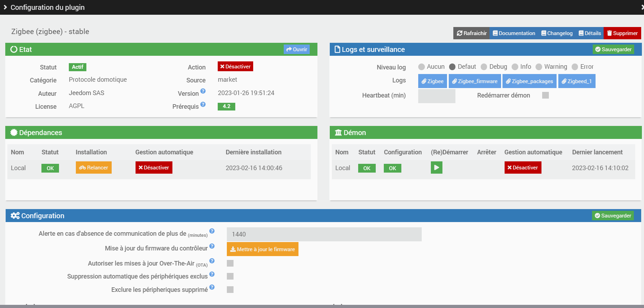Start the daemon with the green play button
Image resolution: width=644 pixels, height=308 pixels.
[436, 168]
